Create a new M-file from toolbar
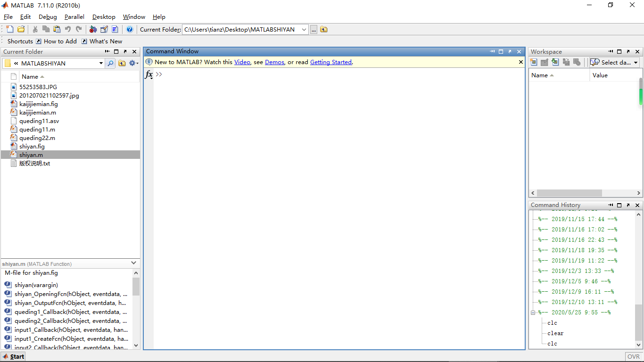 pos(10,29)
